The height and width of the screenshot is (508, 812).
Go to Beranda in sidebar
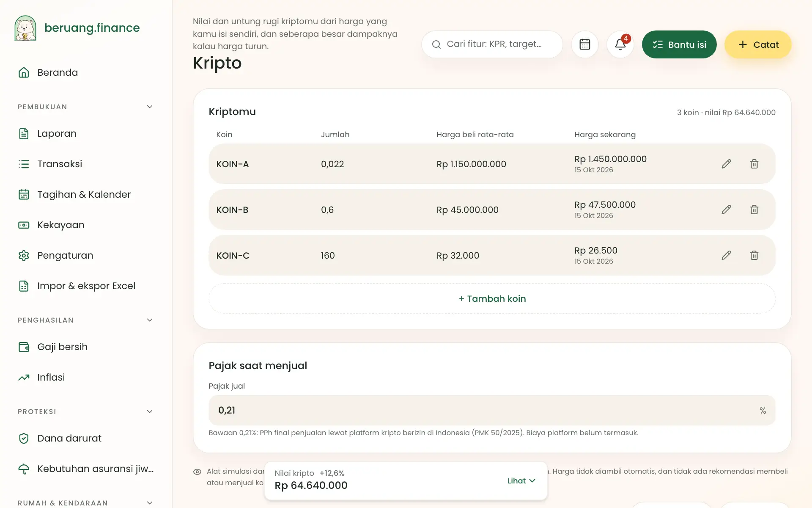coord(86,72)
